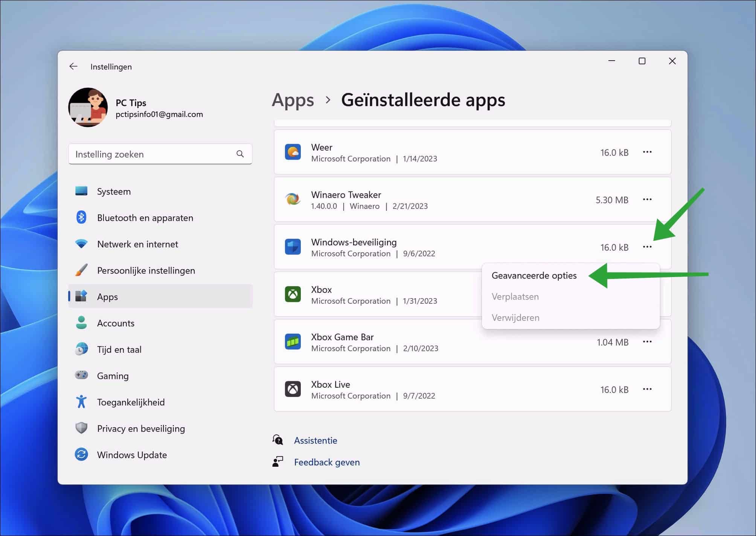
Task: Click the pctipsinfo01@gmail.com account text
Action: (159, 114)
